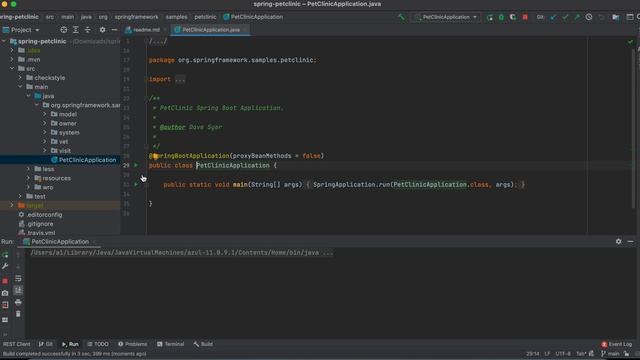Expand the checkstyle folder
Viewport: 640px width, 360px height.
pos(20,77)
